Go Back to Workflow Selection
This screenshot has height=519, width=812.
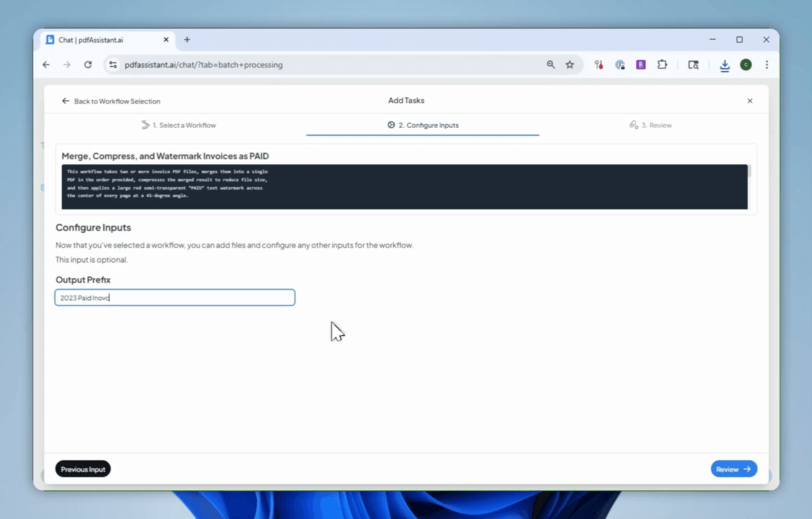click(x=111, y=101)
